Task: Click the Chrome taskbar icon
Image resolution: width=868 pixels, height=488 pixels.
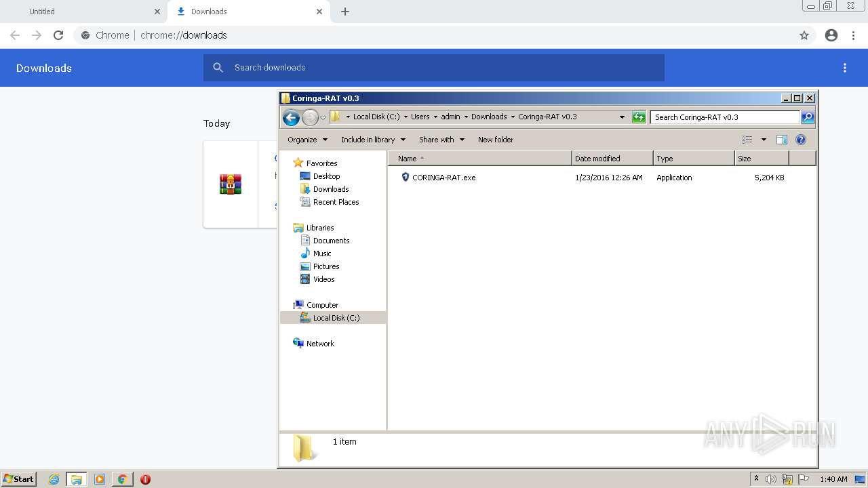Action: click(x=123, y=479)
